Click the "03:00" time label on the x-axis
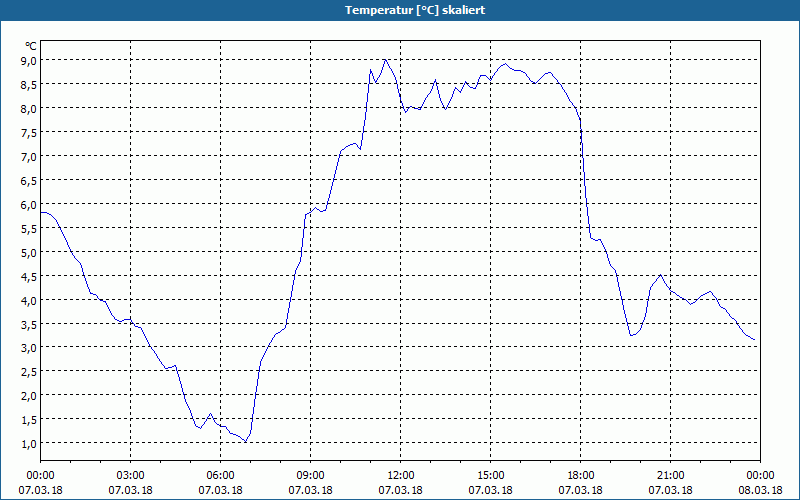The image size is (800, 500). pos(131,476)
